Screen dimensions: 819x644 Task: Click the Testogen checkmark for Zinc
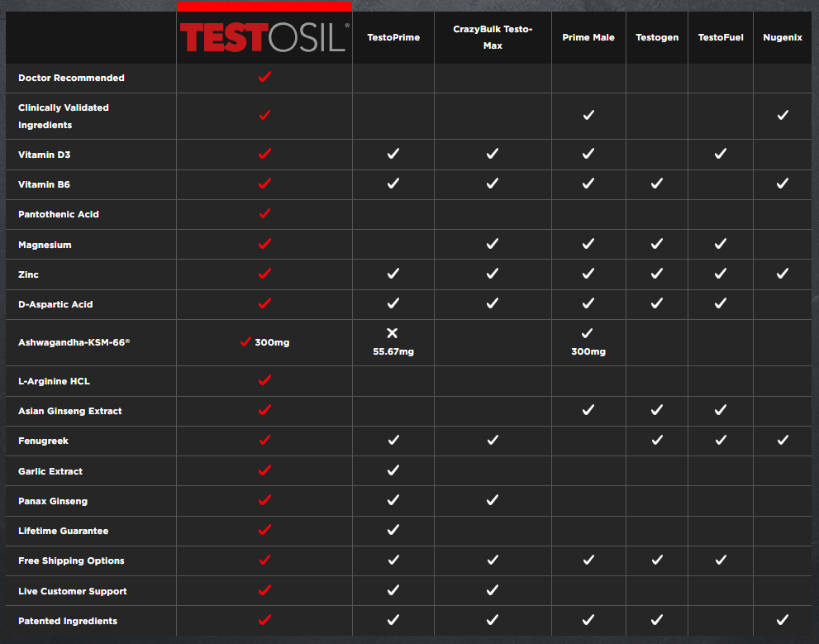[656, 273]
